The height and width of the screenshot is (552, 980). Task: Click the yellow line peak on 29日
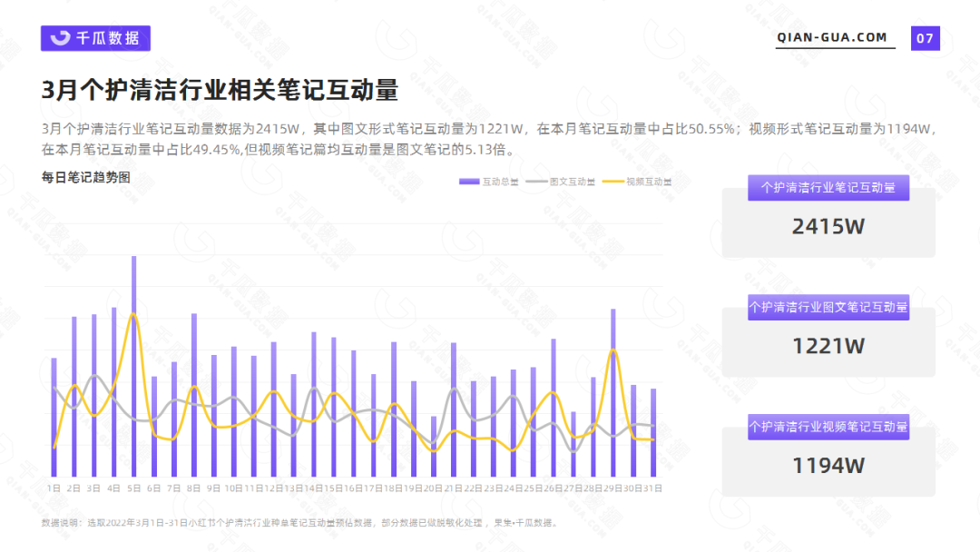[614, 350]
